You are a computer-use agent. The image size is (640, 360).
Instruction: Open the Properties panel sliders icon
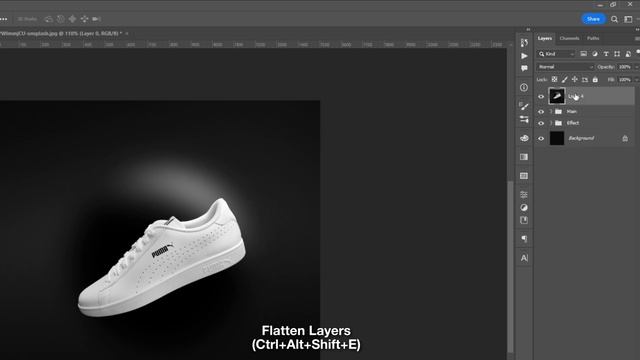(524, 194)
